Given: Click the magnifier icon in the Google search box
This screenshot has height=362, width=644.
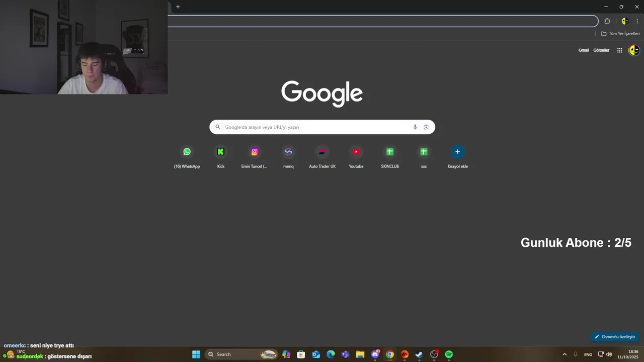Looking at the screenshot, I should point(218,127).
